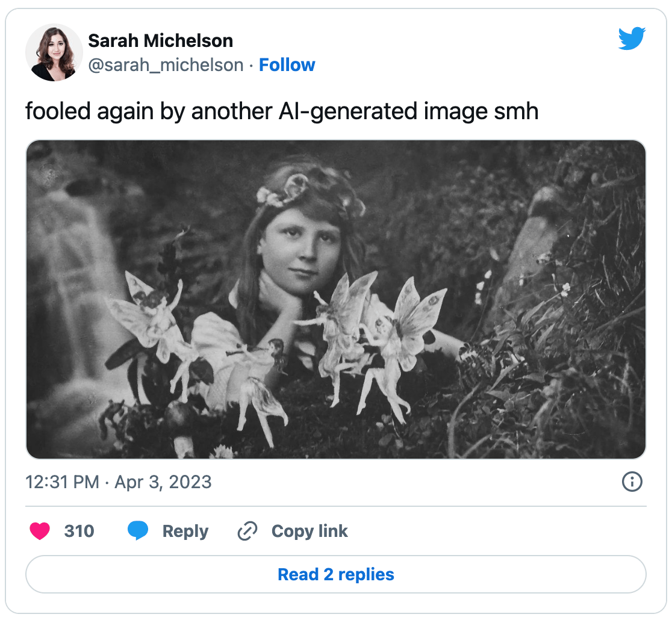Click the Sarah Michelson display name
672x620 pixels.
point(160,41)
